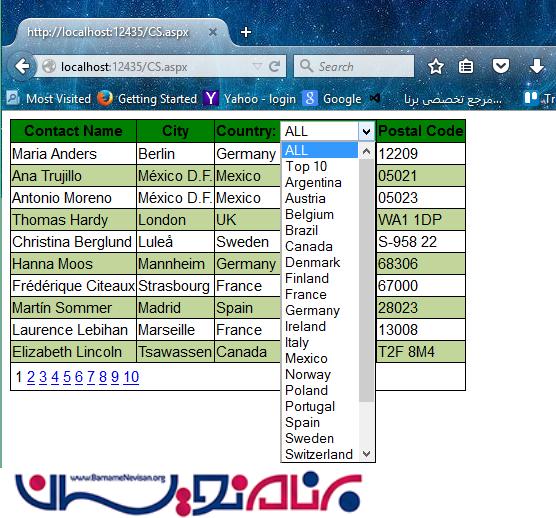
Task: Select Top 10 in the country list
Action: (320, 166)
